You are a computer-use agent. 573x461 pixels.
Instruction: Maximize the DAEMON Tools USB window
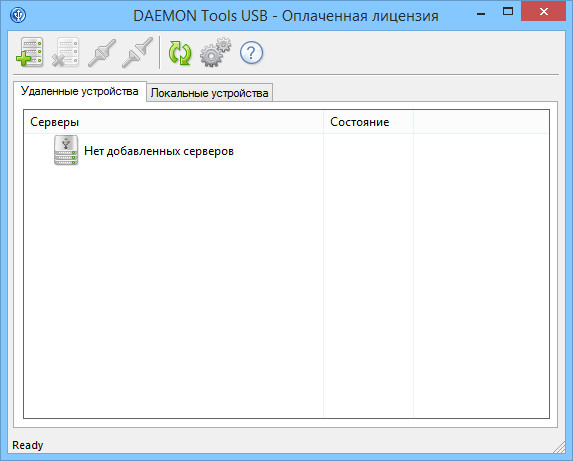tap(508, 12)
